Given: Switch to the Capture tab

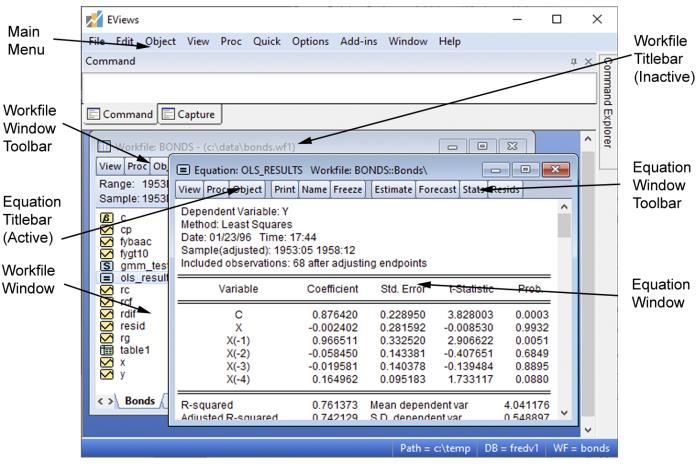Looking at the screenshot, I should (189, 115).
